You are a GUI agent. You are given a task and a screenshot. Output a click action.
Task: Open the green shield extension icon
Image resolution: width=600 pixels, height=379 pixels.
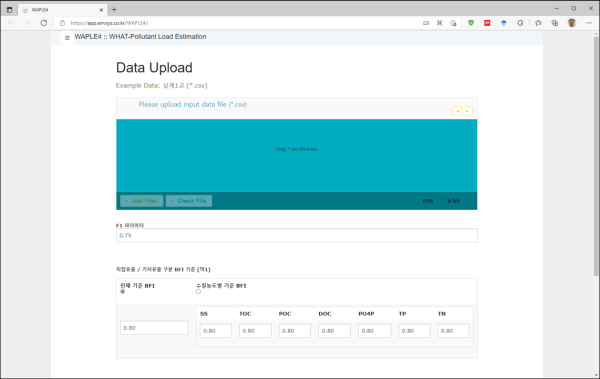click(471, 23)
